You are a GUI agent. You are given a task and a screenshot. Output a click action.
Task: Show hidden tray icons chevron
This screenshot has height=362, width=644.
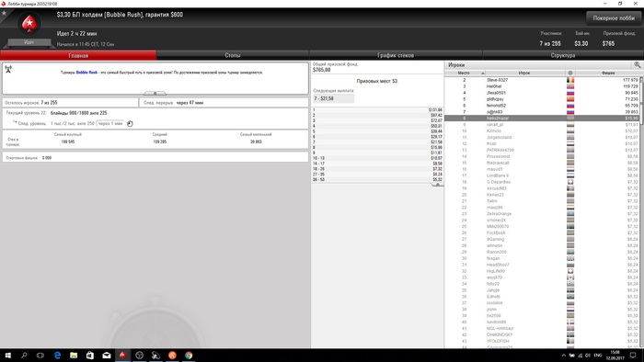[563, 356]
